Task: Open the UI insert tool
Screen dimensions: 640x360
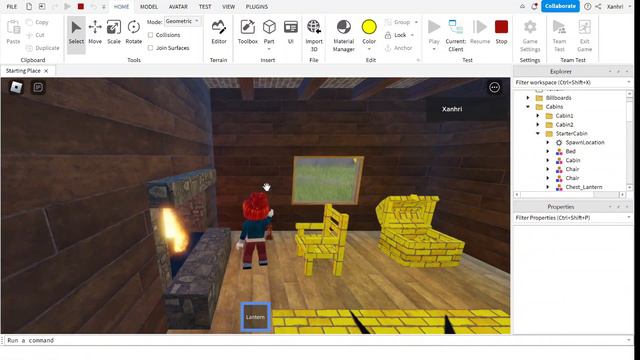Action: 291,32
